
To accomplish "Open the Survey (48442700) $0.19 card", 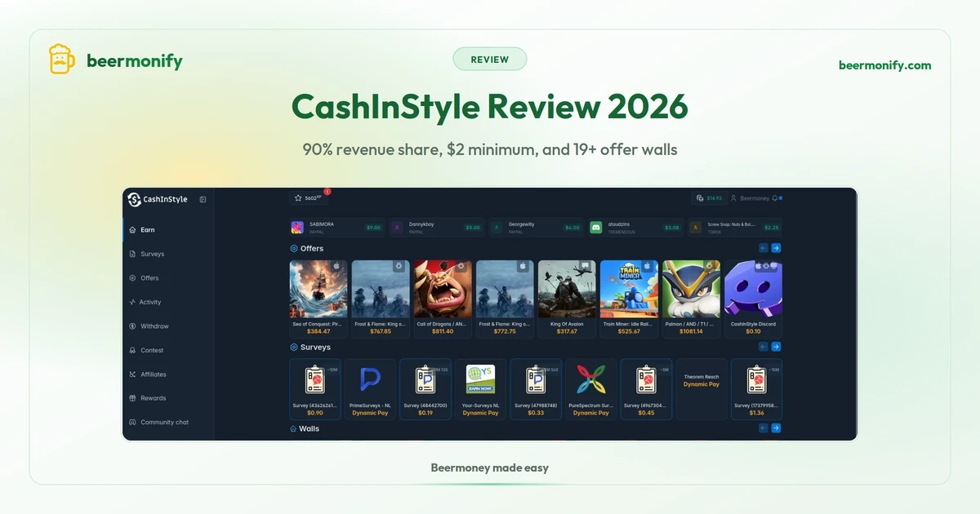I will [425, 389].
